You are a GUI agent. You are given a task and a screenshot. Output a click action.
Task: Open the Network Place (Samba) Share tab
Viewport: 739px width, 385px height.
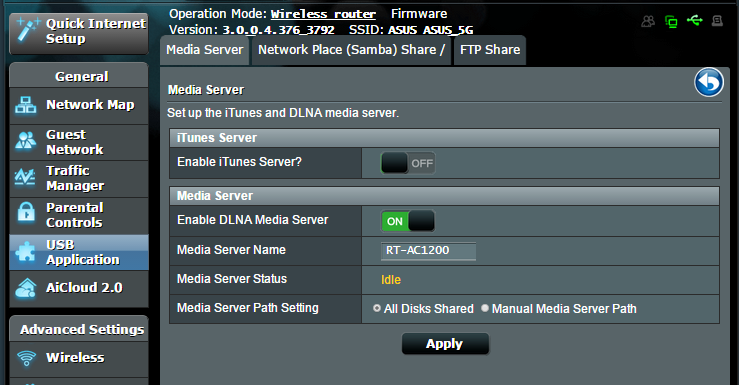pyautogui.click(x=352, y=50)
